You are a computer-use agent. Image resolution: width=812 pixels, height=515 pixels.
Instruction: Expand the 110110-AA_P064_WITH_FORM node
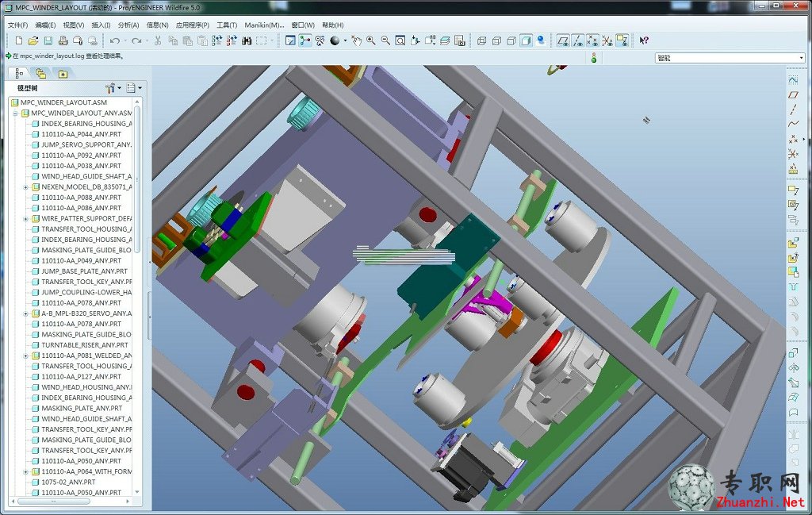tap(25, 472)
